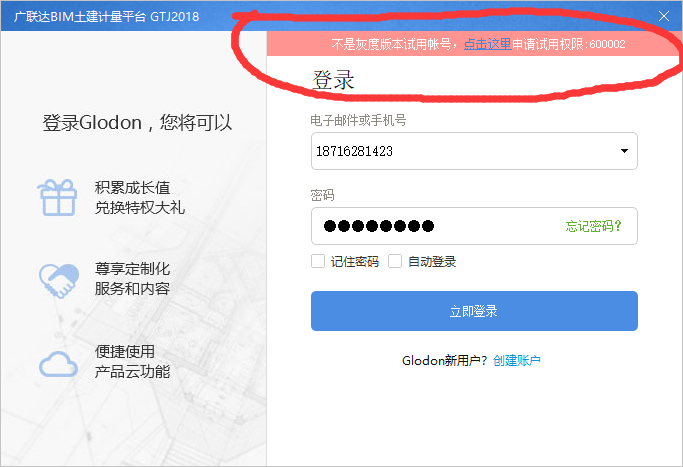
Task: Click the gift box icon
Action: click(x=57, y=198)
